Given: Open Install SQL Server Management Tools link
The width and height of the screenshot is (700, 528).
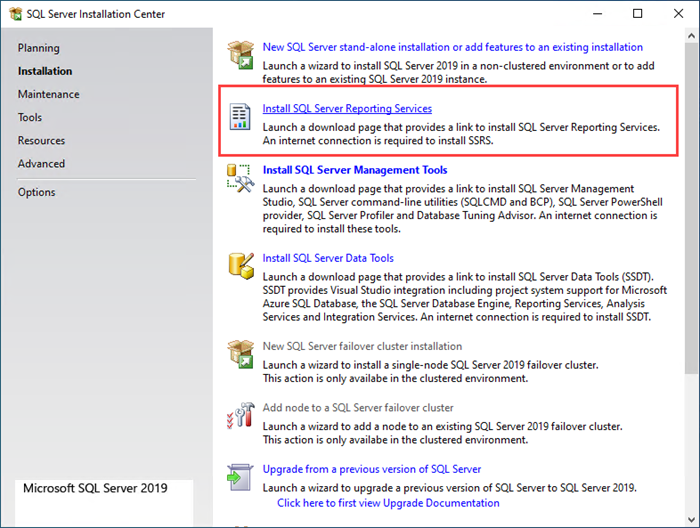Looking at the screenshot, I should [x=355, y=170].
